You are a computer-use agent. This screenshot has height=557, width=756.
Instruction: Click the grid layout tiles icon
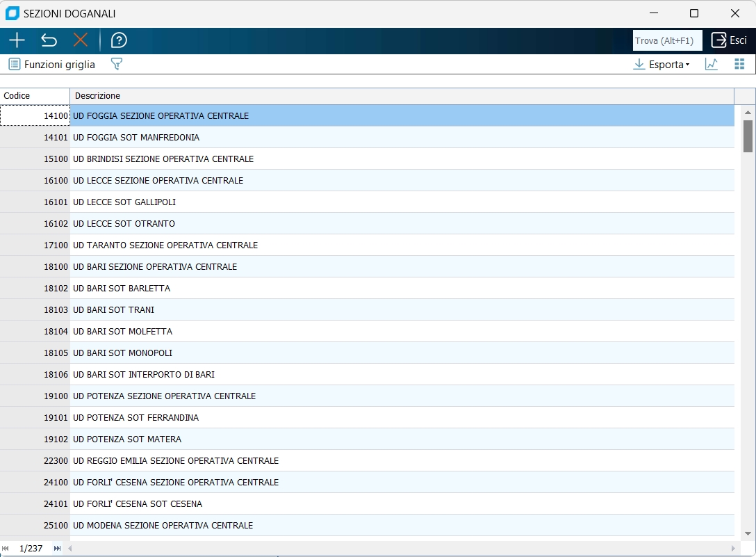739,65
